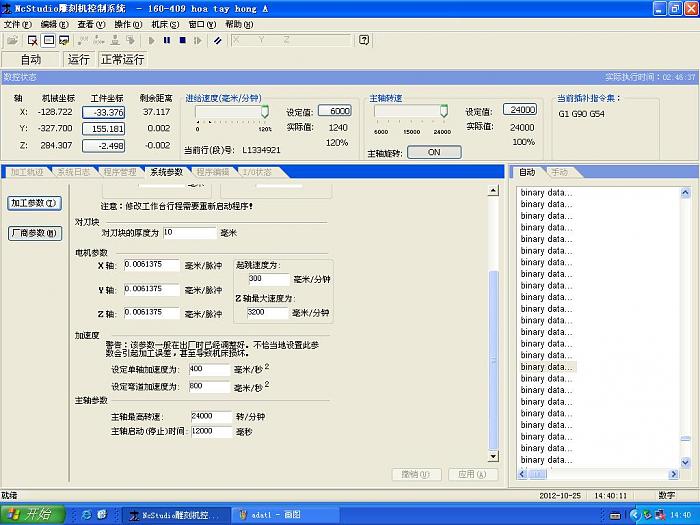Open the help question mark toolbar icon
Image resolution: width=700 pixels, height=525 pixels.
(364, 40)
